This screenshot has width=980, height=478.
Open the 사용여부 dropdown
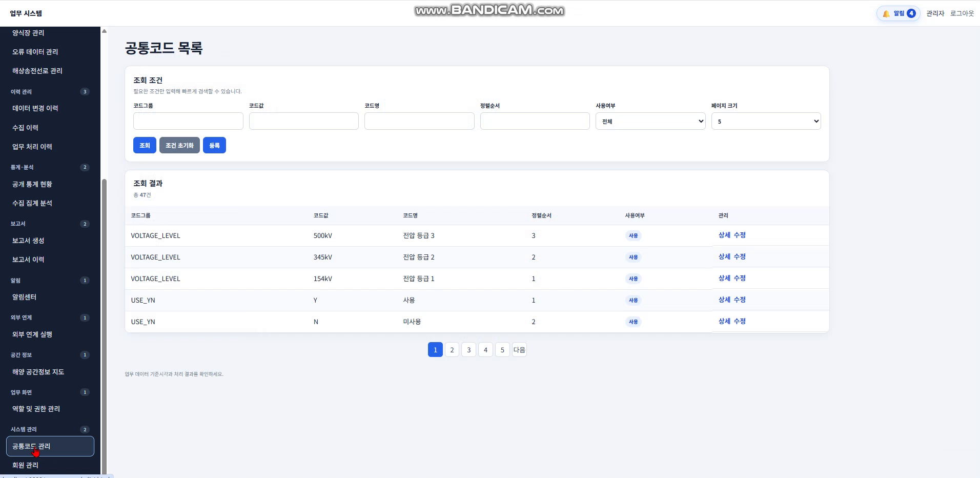point(650,121)
